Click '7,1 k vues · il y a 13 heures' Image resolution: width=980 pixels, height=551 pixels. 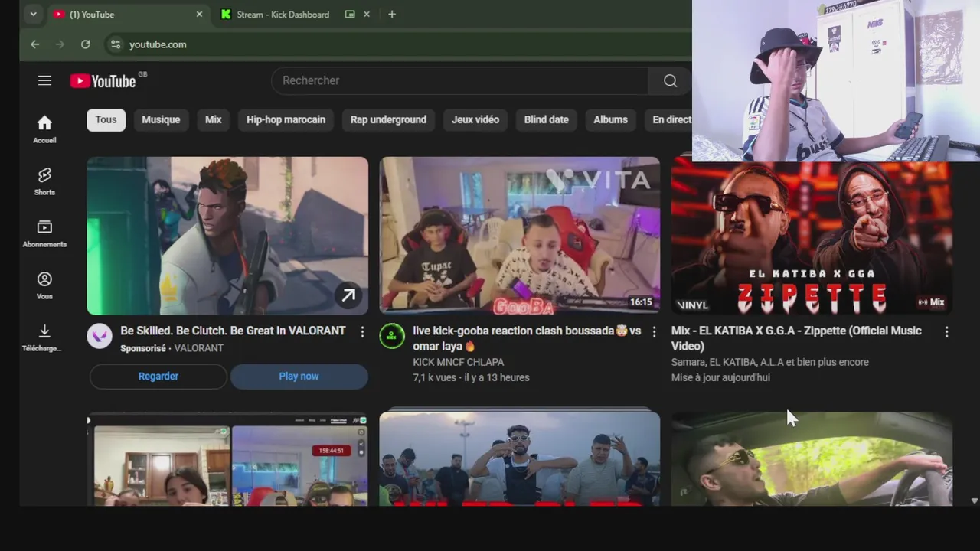pos(471,377)
